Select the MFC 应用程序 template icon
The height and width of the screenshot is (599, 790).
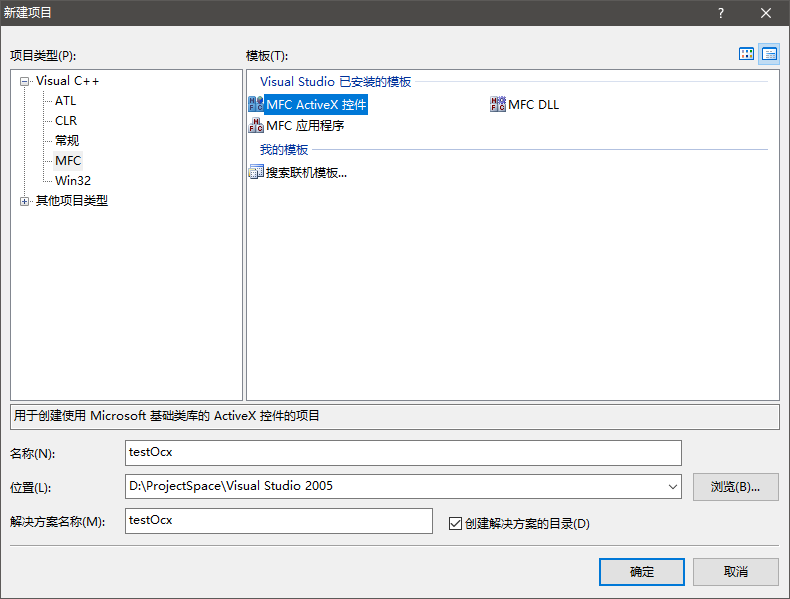255,126
